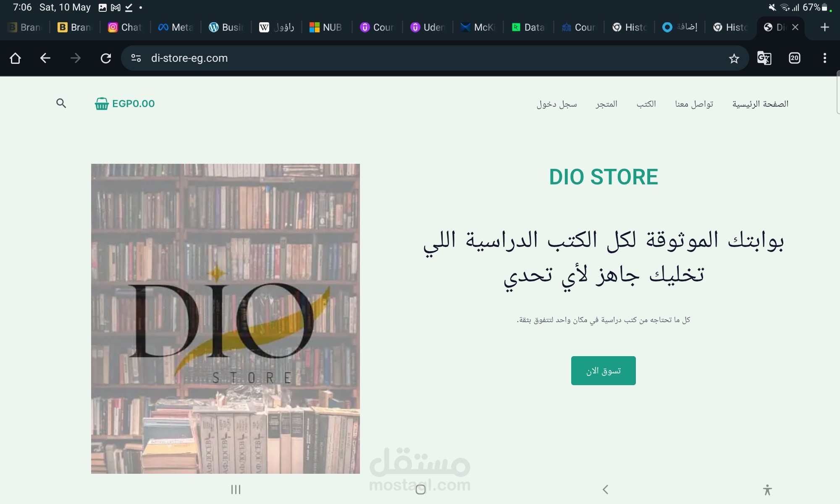This screenshot has height=504, width=840.
Task: Bookmark page with the star icon
Action: [x=734, y=58]
